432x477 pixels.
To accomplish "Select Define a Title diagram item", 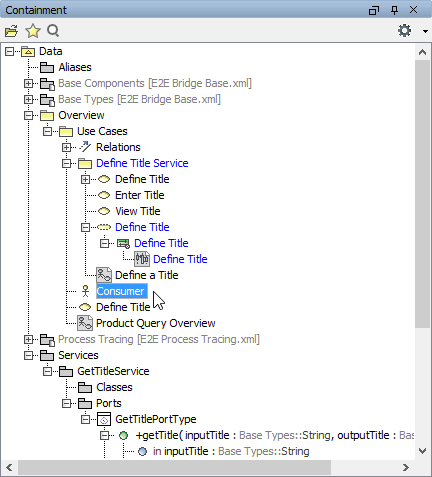I will point(147,275).
